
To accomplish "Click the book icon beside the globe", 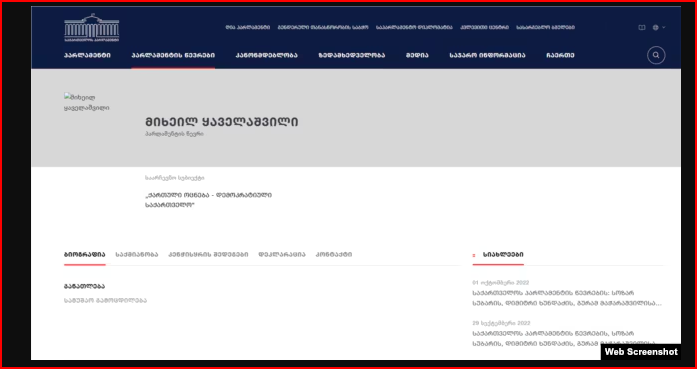I will tap(641, 28).
